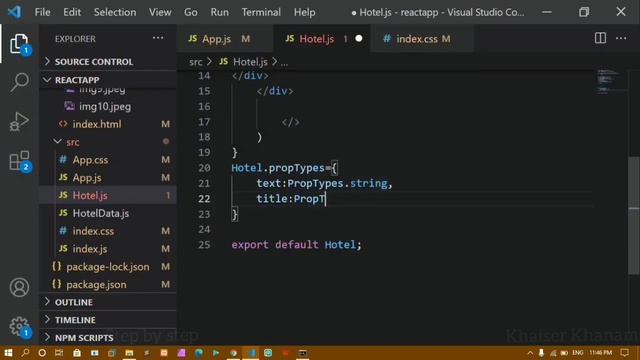Open the notification center icon
Image resolution: width=640 pixels, height=360 pixels.
[x=624, y=353]
